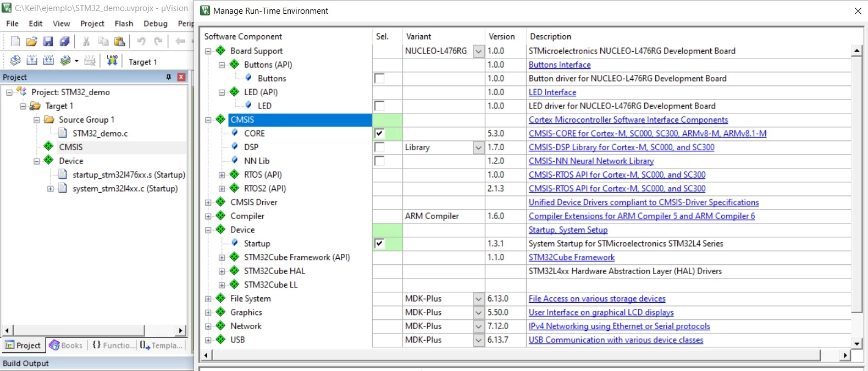Open the CMSIS-NN Neural Network Library link

(x=591, y=161)
